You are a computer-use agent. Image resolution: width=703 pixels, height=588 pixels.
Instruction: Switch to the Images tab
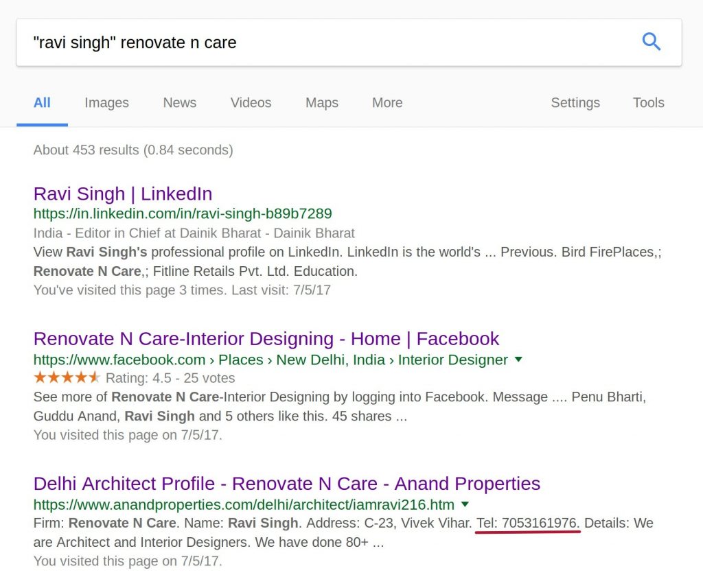tap(106, 103)
